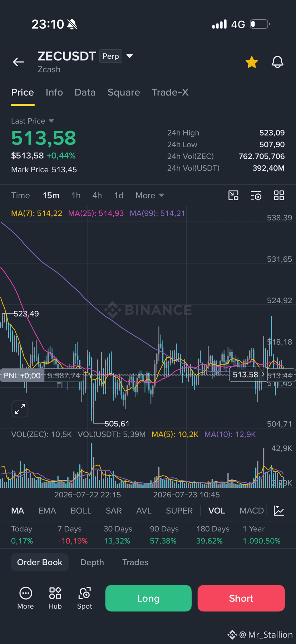Tap the MA(7): 514,22 label
This screenshot has height=644, width=296.
(36, 213)
